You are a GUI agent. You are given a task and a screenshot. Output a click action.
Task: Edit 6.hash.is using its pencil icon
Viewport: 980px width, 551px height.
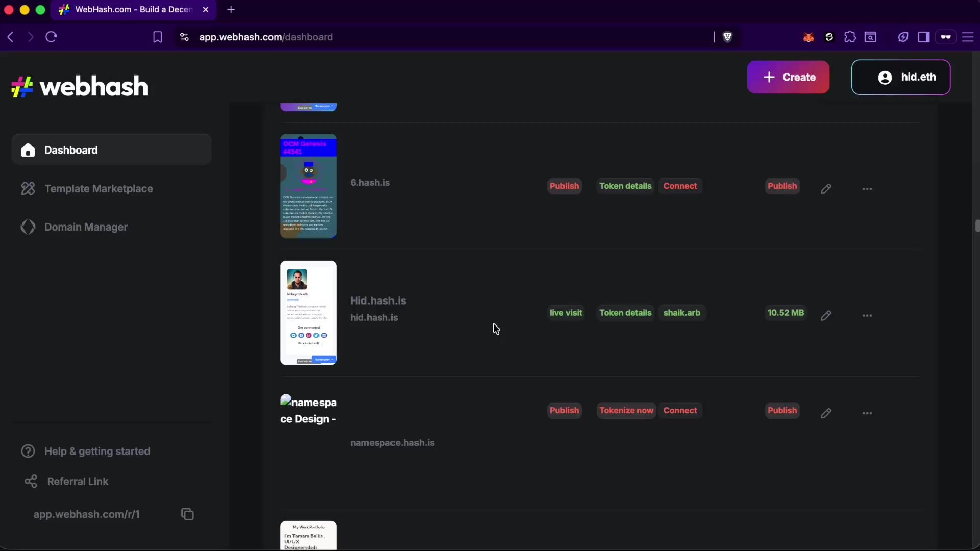tap(826, 189)
